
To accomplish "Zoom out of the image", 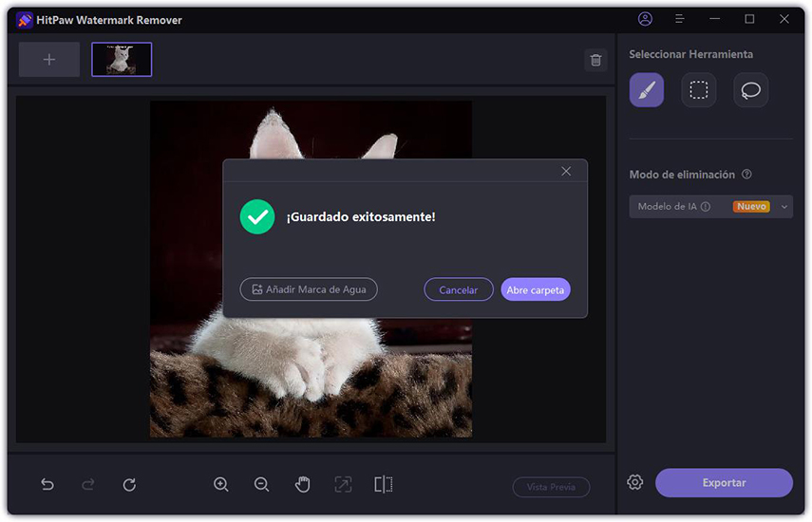I will [x=262, y=485].
